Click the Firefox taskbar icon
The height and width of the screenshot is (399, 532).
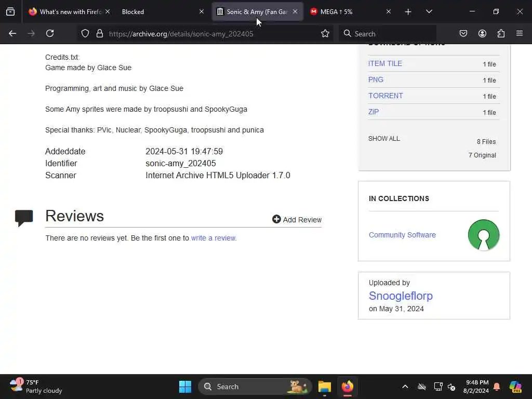348,387
